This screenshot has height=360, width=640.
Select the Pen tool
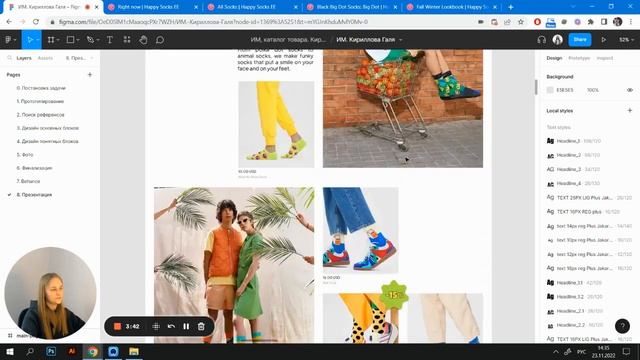pyautogui.click(x=90, y=40)
